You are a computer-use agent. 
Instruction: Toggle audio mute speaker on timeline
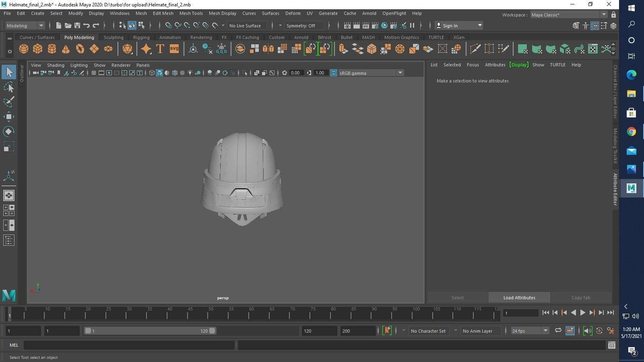[x=588, y=331]
